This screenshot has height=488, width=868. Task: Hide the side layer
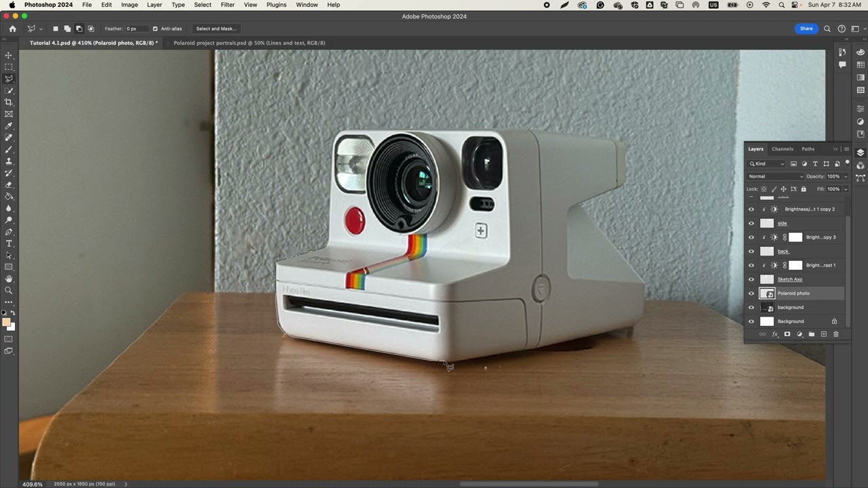751,223
